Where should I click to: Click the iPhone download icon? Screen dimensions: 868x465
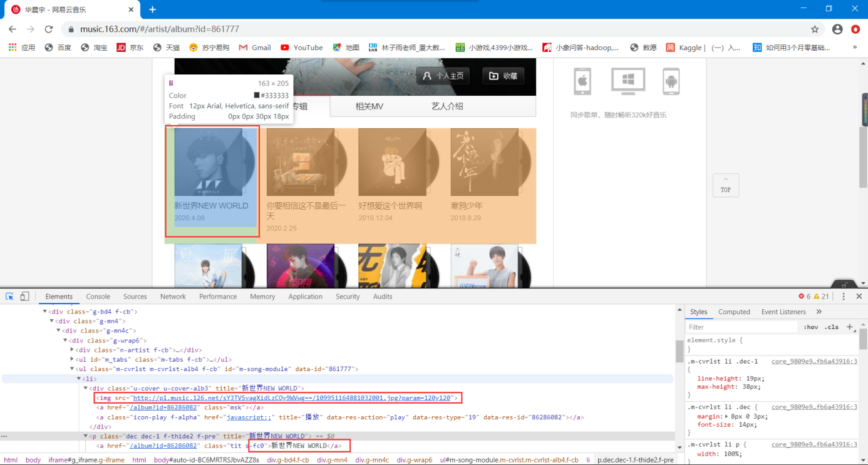click(x=582, y=81)
